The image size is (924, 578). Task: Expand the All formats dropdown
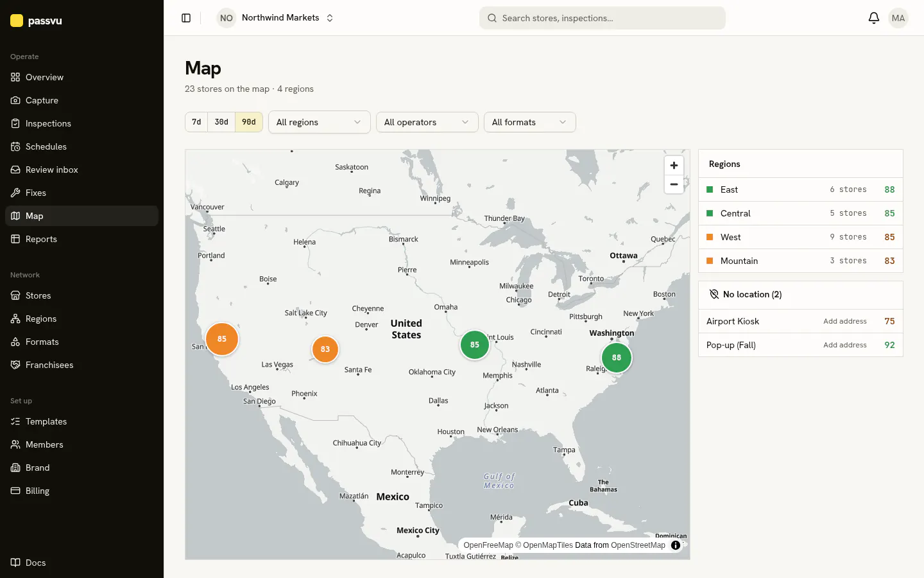click(x=530, y=122)
